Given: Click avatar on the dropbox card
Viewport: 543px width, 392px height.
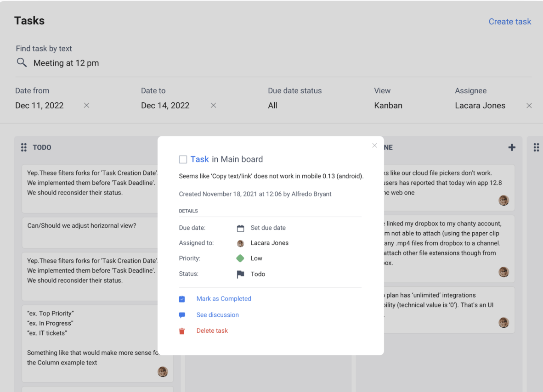Looking at the screenshot, I should (503, 272).
